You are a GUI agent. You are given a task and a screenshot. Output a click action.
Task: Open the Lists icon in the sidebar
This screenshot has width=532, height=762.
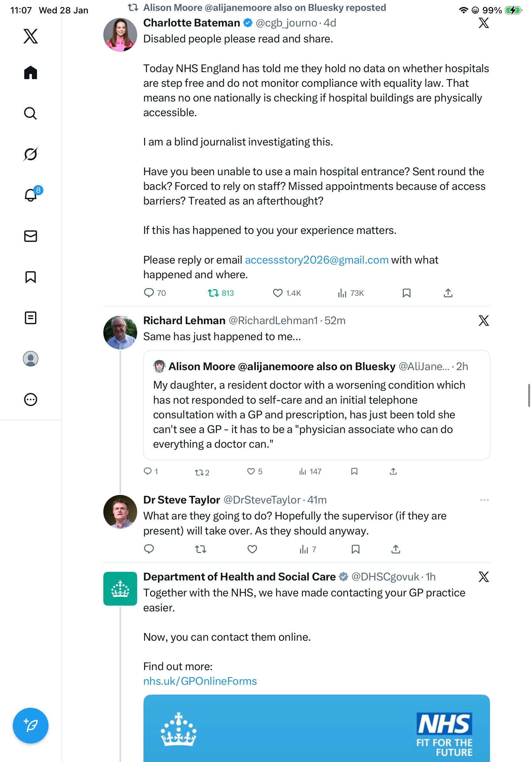(31, 317)
